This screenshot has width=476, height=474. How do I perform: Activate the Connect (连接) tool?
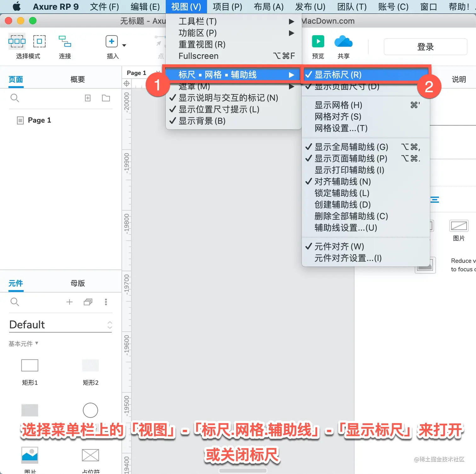(x=65, y=41)
